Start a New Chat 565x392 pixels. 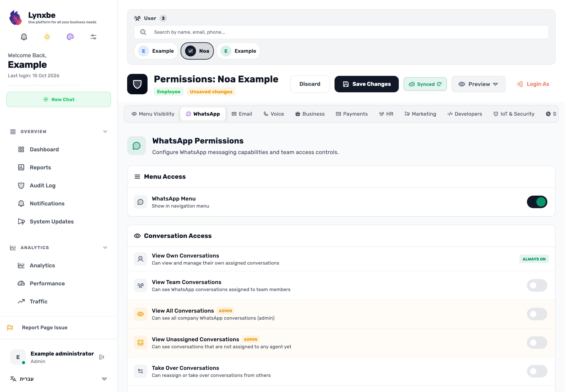(x=58, y=100)
